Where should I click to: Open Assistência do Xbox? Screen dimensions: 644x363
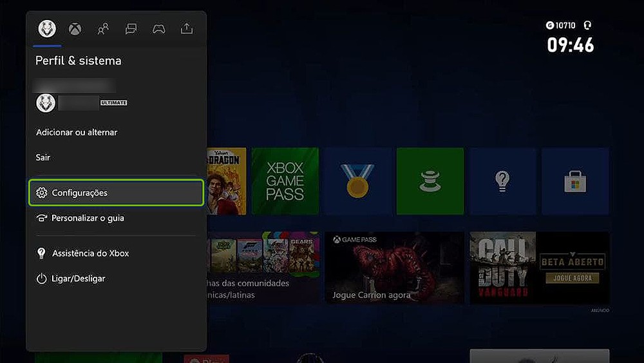(x=90, y=253)
